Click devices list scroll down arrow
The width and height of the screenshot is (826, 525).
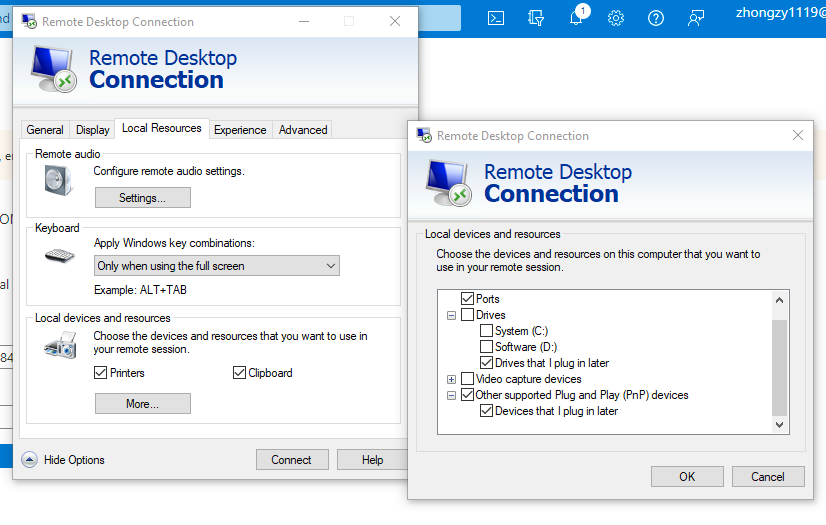click(x=780, y=424)
